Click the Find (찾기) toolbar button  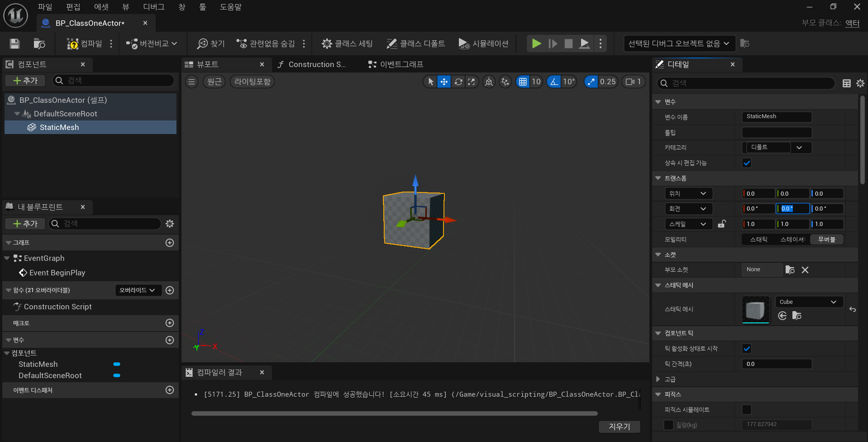[211, 43]
